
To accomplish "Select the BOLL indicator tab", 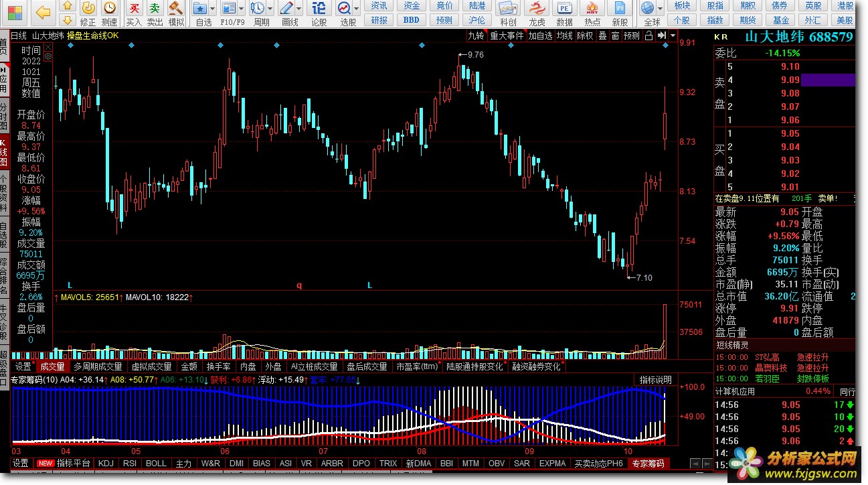I will [x=156, y=463].
